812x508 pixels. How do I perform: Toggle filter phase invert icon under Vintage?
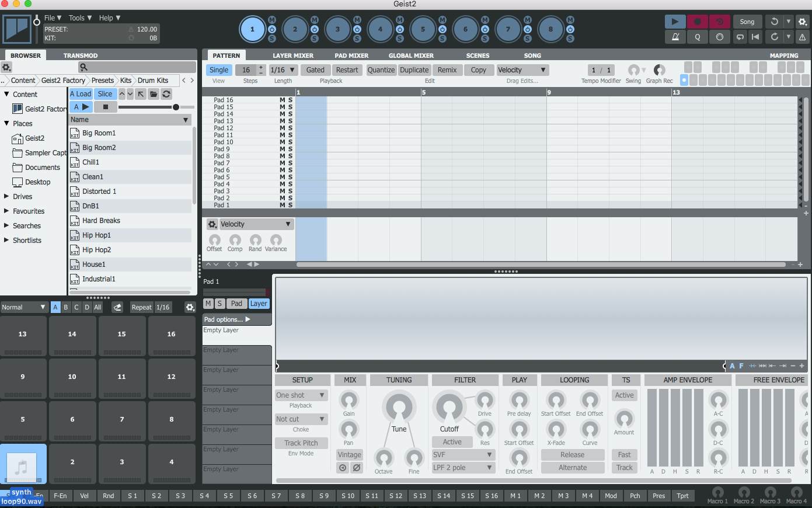pos(356,468)
